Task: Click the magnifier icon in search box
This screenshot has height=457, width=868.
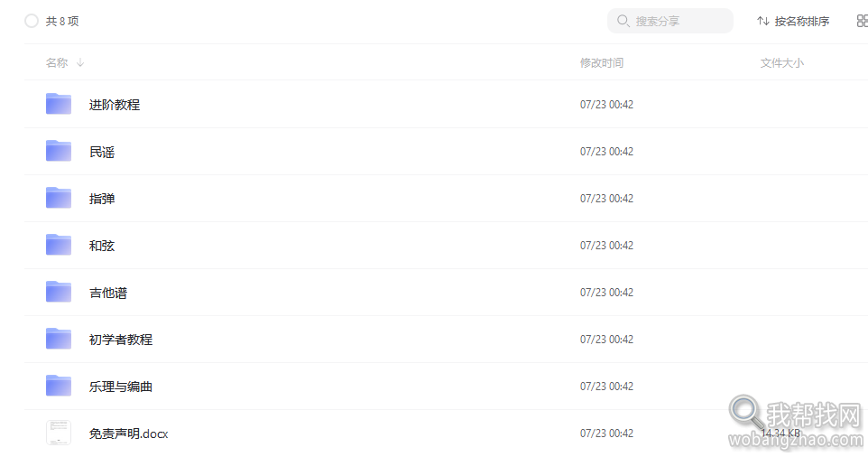Action: pos(623,21)
